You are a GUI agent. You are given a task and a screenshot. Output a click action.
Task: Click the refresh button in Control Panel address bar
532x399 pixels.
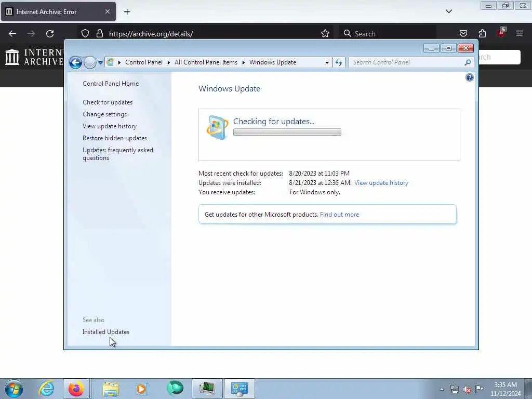339,62
